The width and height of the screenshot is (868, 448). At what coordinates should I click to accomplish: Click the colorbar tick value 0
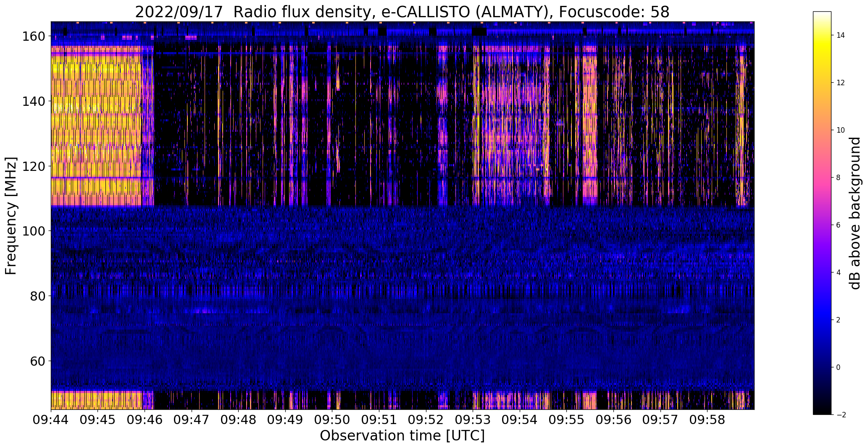point(839,367)
